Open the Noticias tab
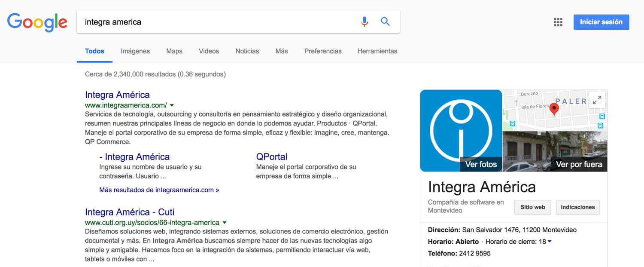The height and width of the screenshot is (267, 644). pos(247,51)
